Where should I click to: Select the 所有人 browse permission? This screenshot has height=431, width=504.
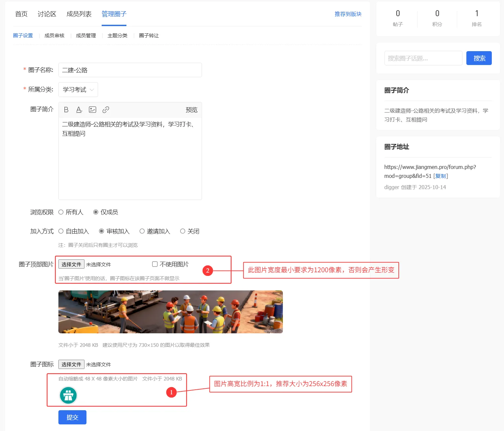click(61, 212)
